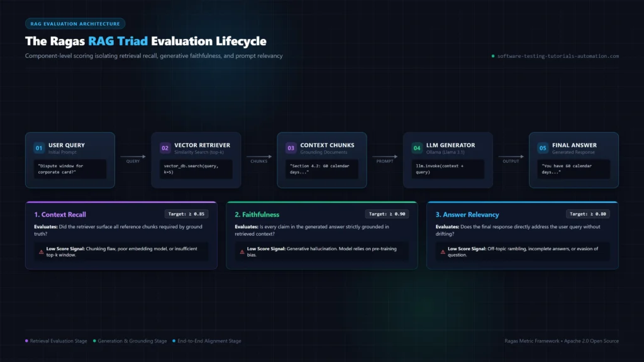Viewport: 644px width, 362px height.
Task: Click 'Similarity Search (top-k)' subtitle text
Action: (199, 152)
